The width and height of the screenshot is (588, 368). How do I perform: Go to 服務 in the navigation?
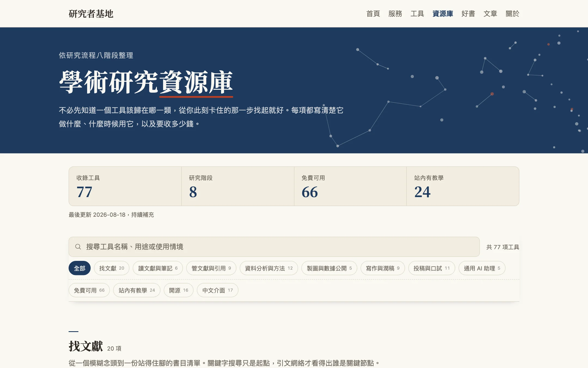395,14
